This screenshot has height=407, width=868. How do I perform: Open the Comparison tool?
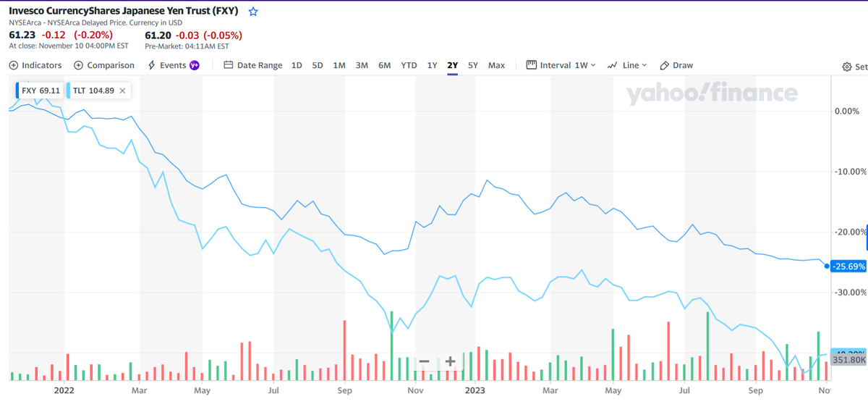(104, 65)
